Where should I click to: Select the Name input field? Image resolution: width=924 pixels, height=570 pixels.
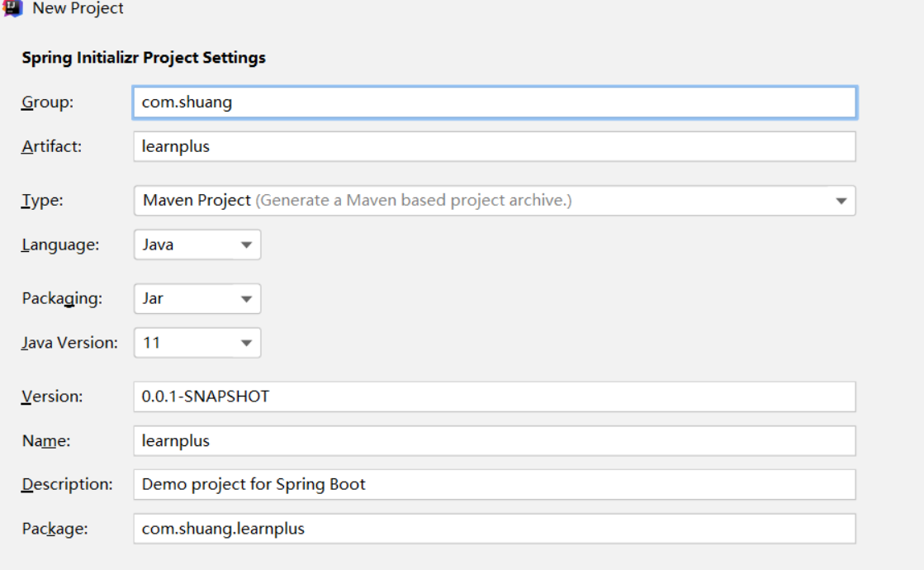(494, 440)
